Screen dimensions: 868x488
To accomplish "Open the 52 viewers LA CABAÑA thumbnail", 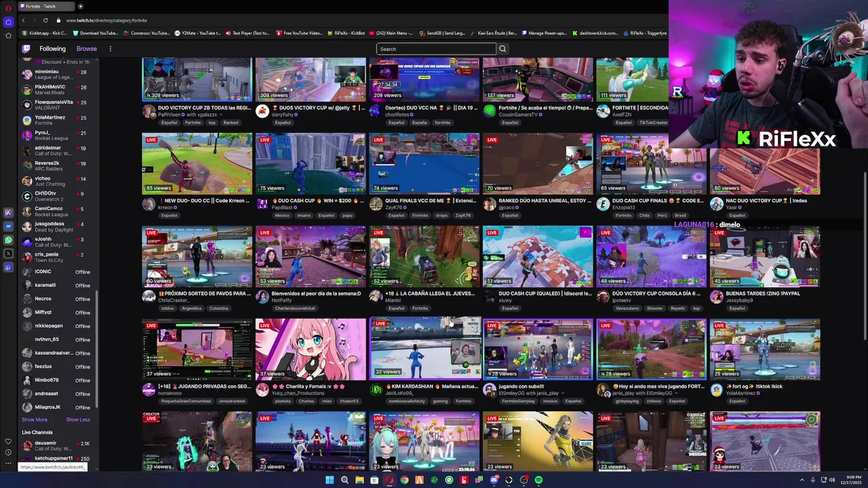I will [x=425, y=256].
